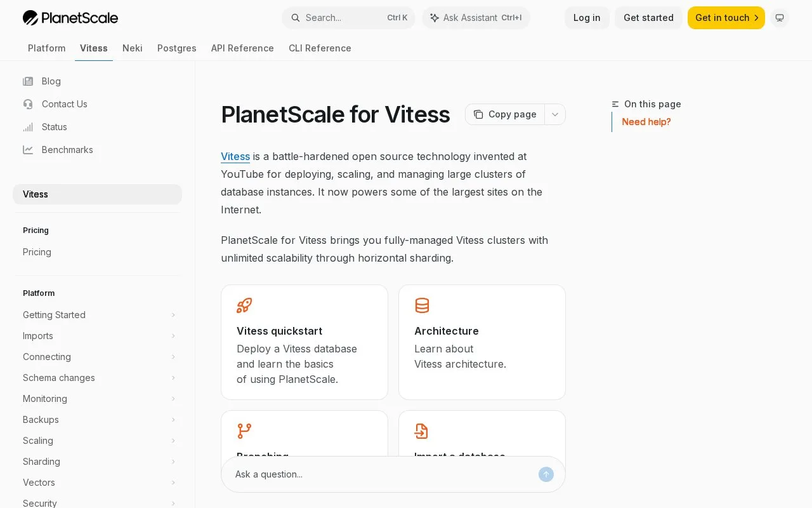Open the Ask Assistant button
812x508 pixels.
[x=476, y=18]
